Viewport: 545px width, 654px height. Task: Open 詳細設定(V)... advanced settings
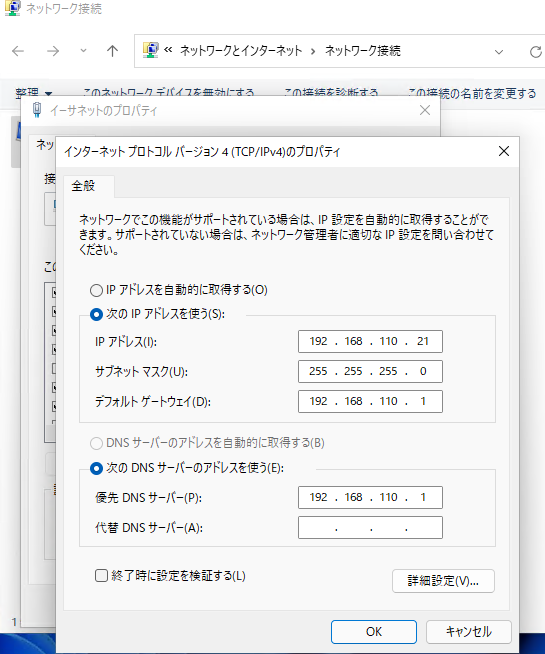coord(443,581)
